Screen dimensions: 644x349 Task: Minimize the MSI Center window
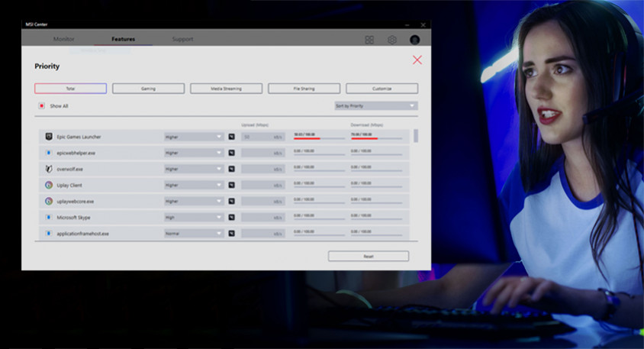[407, 24]
